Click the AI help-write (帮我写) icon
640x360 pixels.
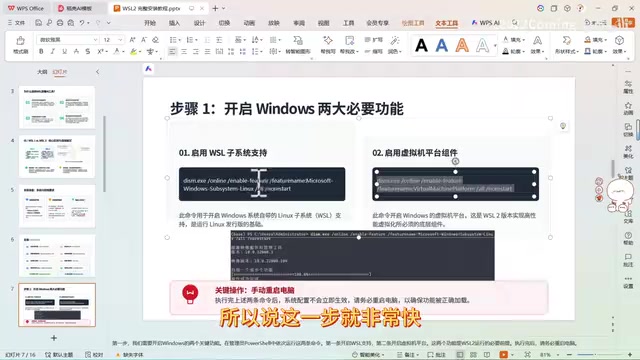pos(328,44)
